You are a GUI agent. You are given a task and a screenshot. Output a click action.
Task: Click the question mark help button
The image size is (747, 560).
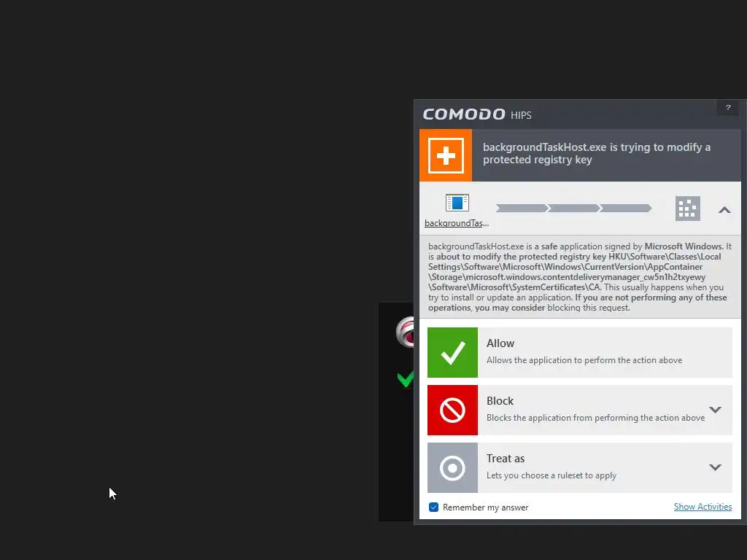pos(727,108)
